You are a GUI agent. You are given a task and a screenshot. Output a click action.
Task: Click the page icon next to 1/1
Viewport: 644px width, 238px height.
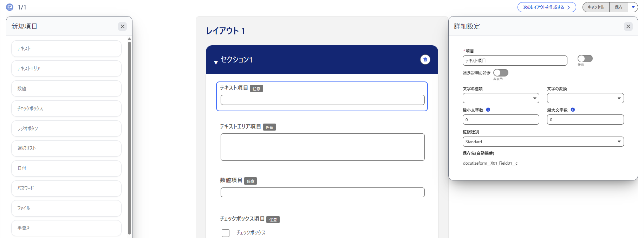tap(10, 7)
